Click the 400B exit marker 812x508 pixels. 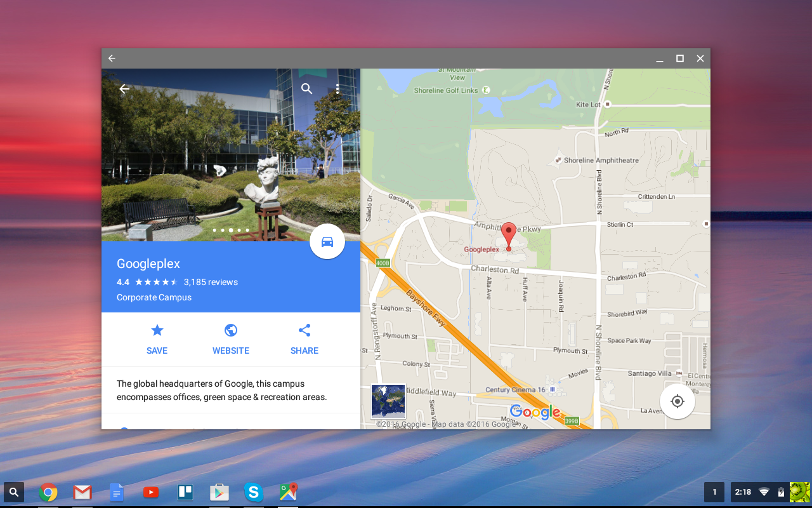pyautogui.click(x=383, y=262)
